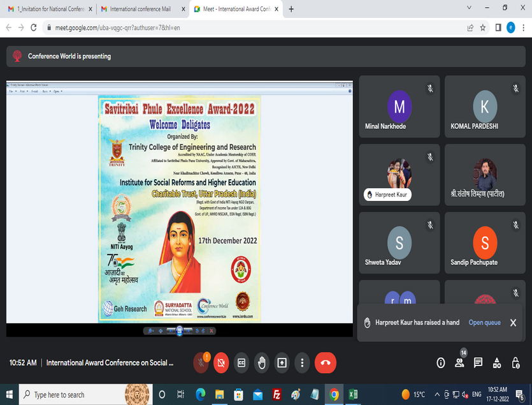Click the Open queue link
The image size is (532, 405).
484,323
